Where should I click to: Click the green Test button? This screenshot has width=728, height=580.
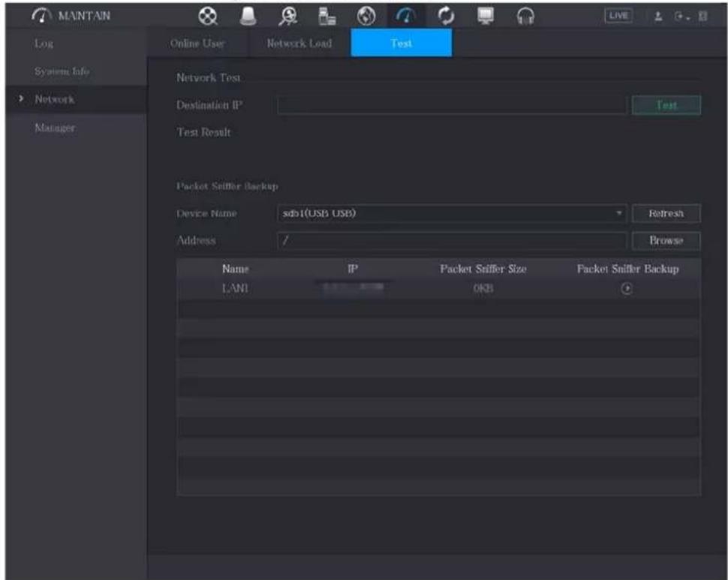[x=666, y=105]
